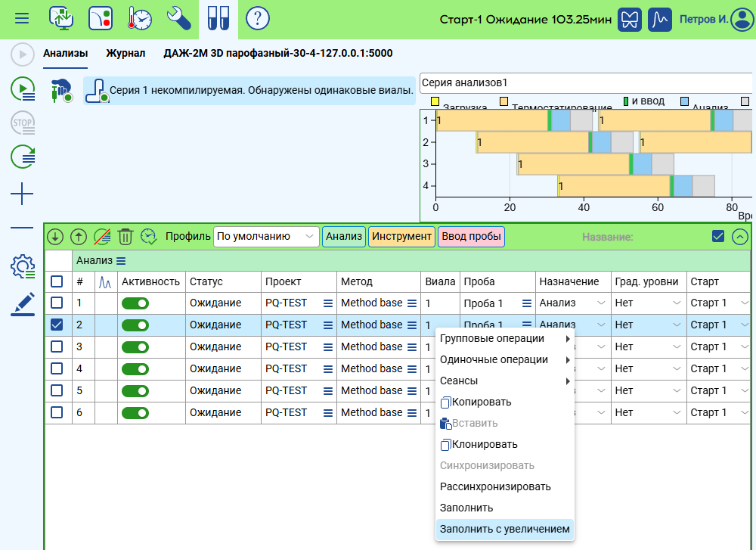Click yellow Загрузка legend swatch
This screenshot has height=550, width=756.
[x=435, y=101]
